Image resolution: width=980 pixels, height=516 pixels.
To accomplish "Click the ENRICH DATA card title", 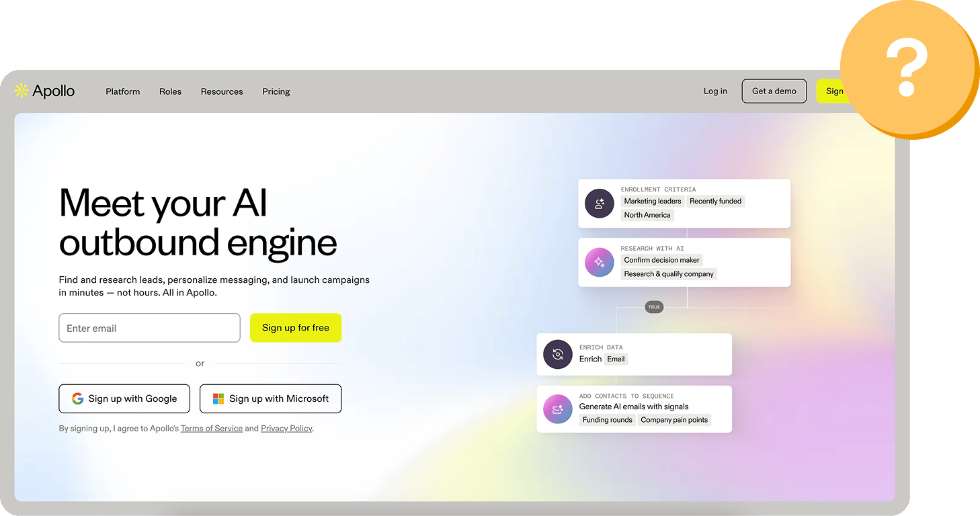I will (601, 347).
